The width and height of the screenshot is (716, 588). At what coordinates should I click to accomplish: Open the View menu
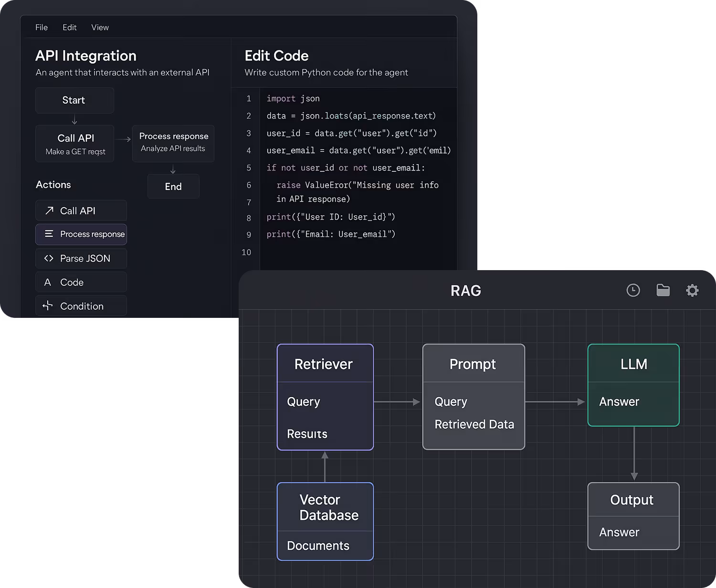point(100,28)
